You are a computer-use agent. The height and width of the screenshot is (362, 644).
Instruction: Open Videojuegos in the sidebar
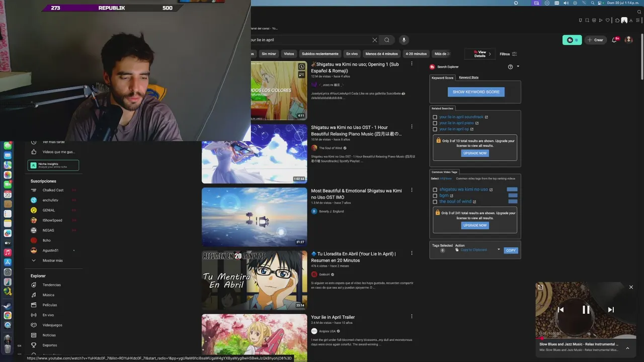pos(52,325)
